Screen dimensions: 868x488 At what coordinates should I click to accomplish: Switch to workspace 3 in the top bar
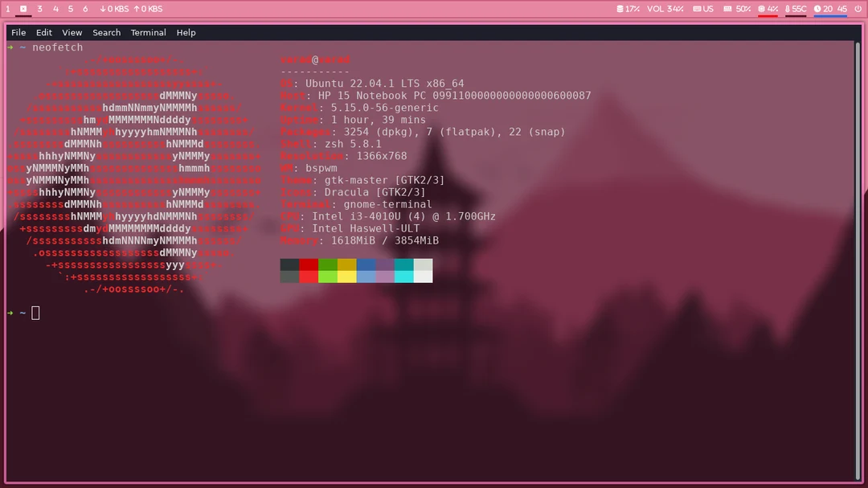39,9
